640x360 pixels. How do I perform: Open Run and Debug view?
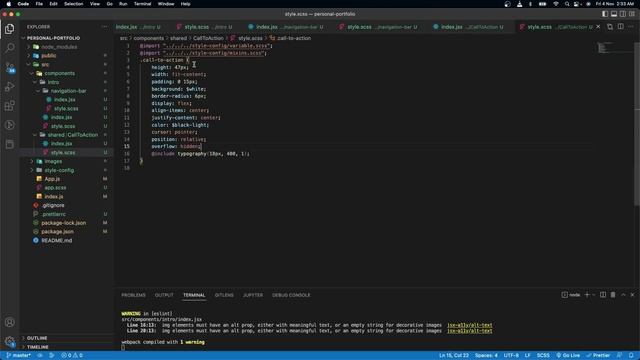9,87
